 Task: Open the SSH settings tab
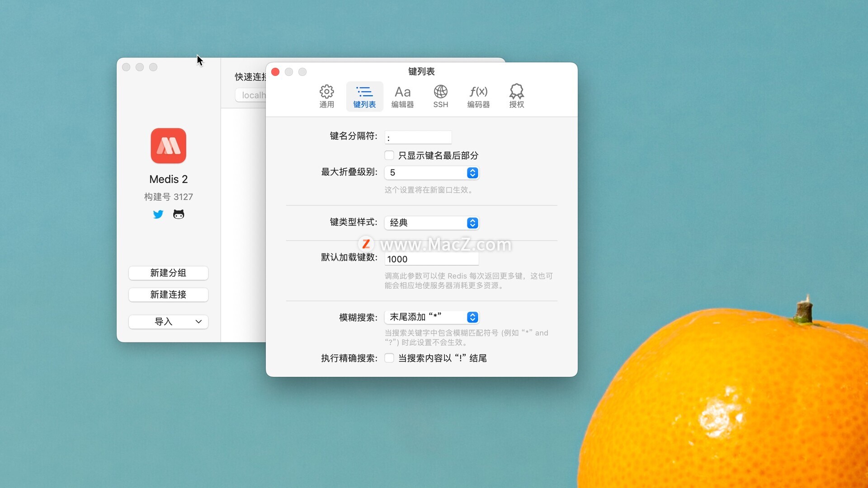pyautogui.click(x=440, y=96)
